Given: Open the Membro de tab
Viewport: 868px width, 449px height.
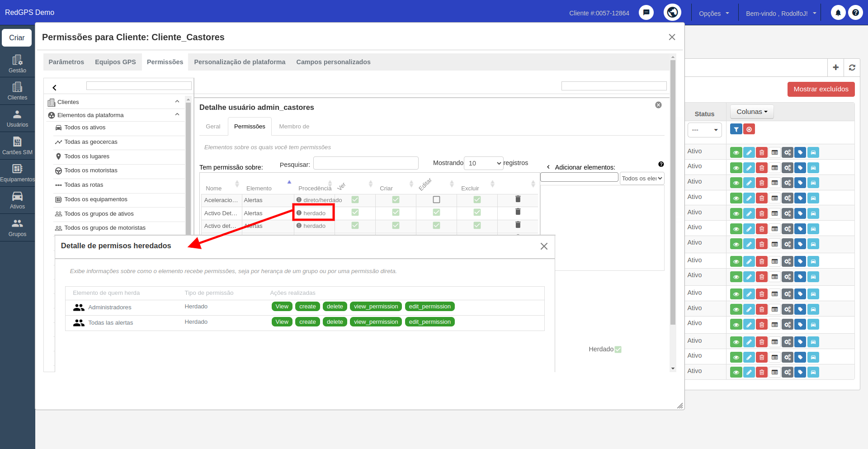Looking at the screenshot, I should (x=294, y=127).
